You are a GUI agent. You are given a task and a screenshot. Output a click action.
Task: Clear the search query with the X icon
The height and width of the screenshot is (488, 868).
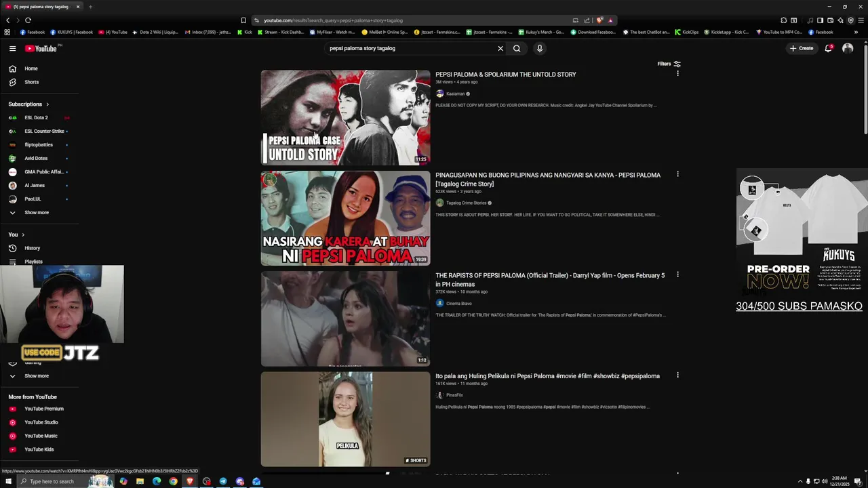coord(500,48)
